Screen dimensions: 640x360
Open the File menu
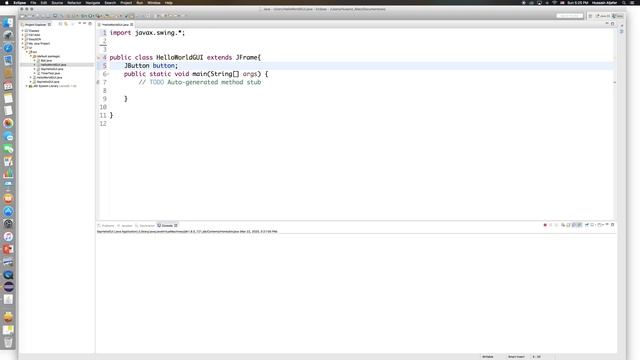pyautogui.click(x=33, y=2)
